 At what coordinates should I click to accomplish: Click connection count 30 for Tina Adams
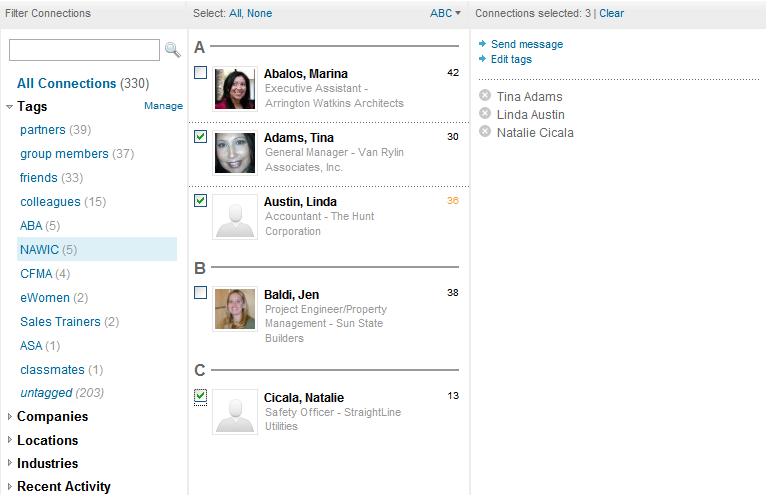452,136
